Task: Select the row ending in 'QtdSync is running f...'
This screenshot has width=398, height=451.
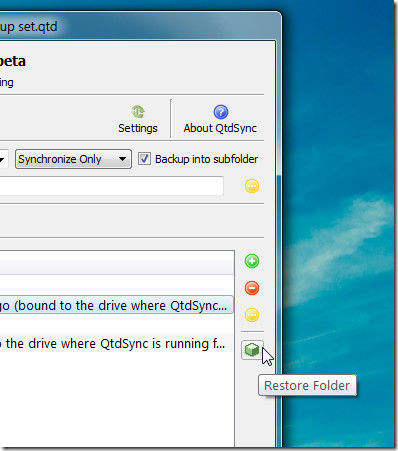Action: click(116, 343)
